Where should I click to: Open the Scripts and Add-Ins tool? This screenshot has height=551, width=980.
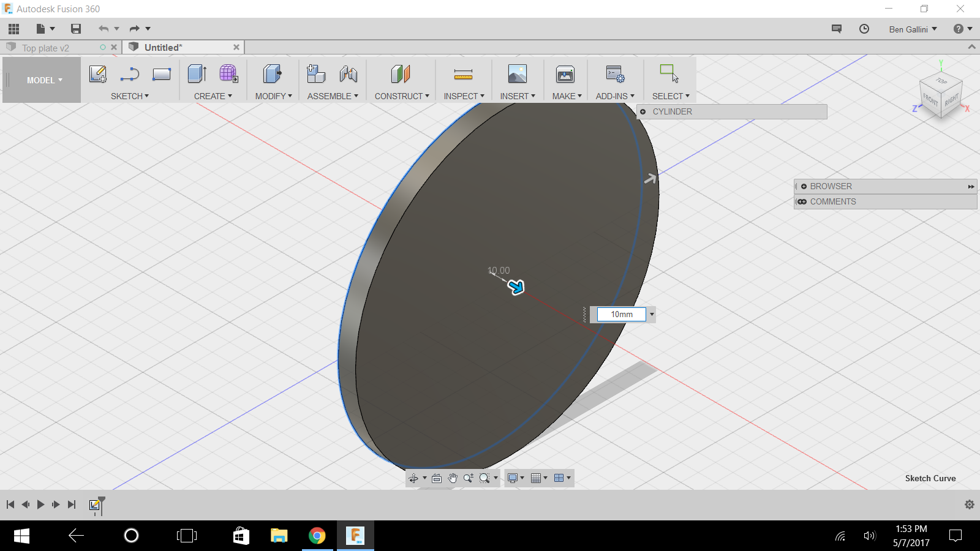pos(615,74)
